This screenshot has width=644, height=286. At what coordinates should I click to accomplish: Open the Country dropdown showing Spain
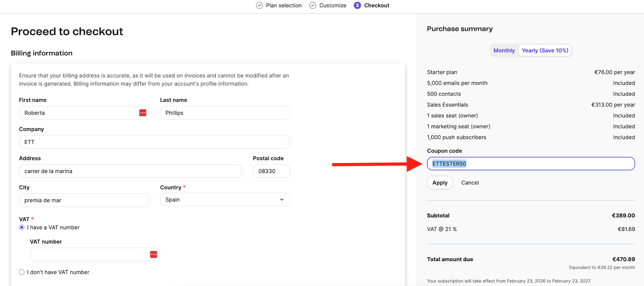(x=225, y=199)
